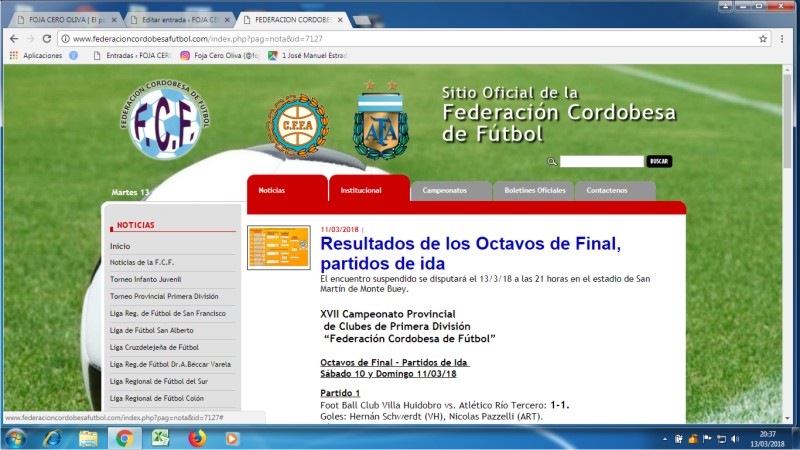Open Liga de Fútbol San Alberto link

(152, 330)
